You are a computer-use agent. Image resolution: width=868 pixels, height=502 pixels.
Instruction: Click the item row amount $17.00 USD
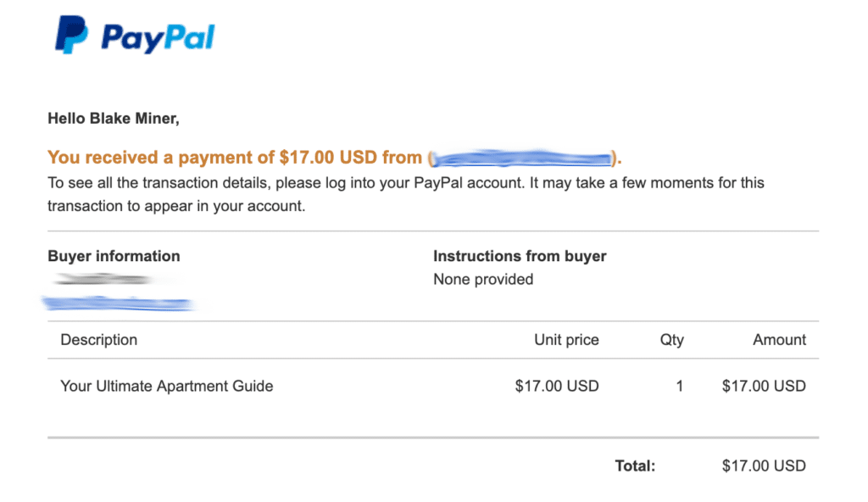coord(764,386)
